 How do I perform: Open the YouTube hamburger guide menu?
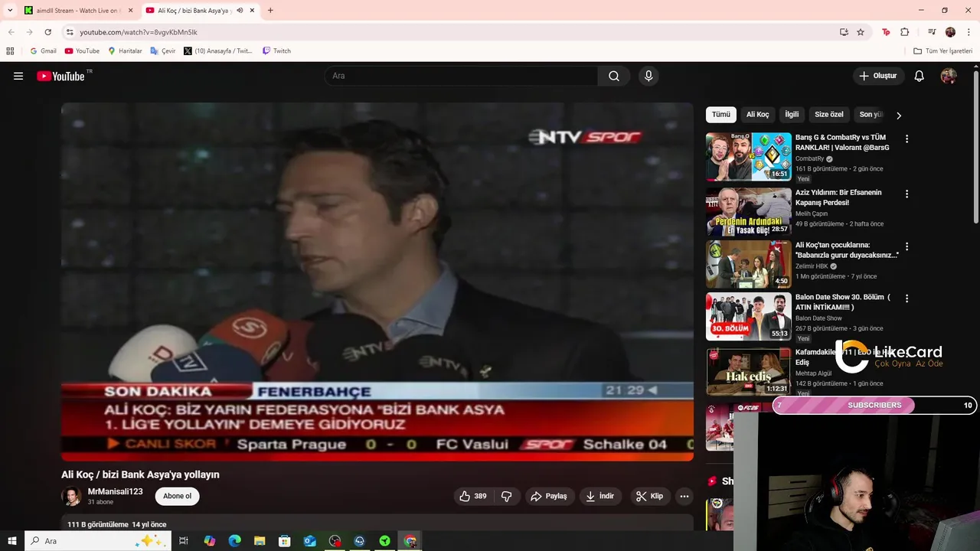tap(18, 76)
